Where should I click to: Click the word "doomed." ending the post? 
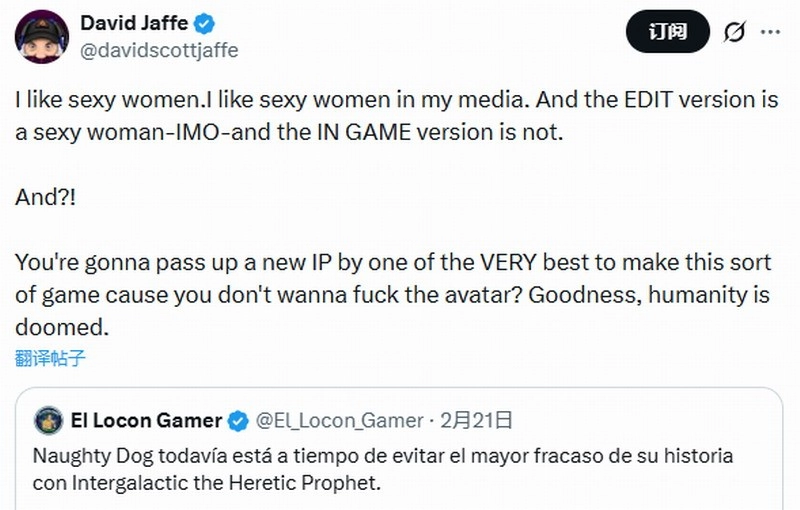point(61,327)
